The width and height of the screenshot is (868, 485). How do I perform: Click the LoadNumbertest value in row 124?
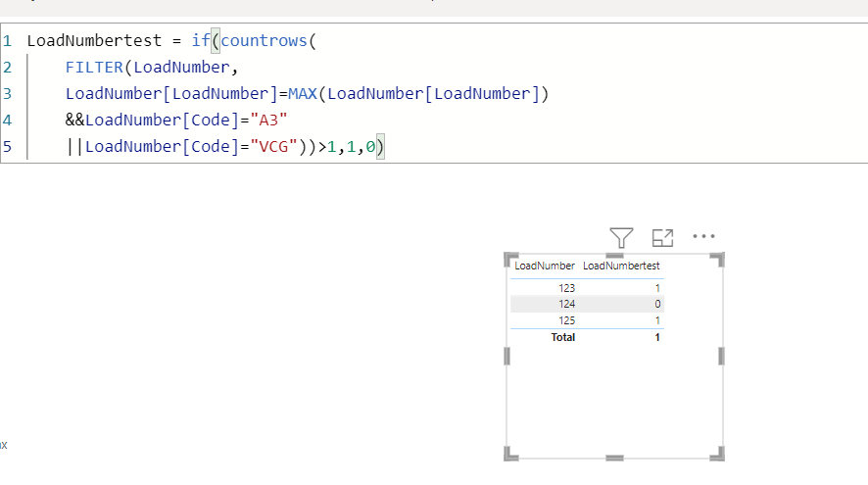(657, 304)
